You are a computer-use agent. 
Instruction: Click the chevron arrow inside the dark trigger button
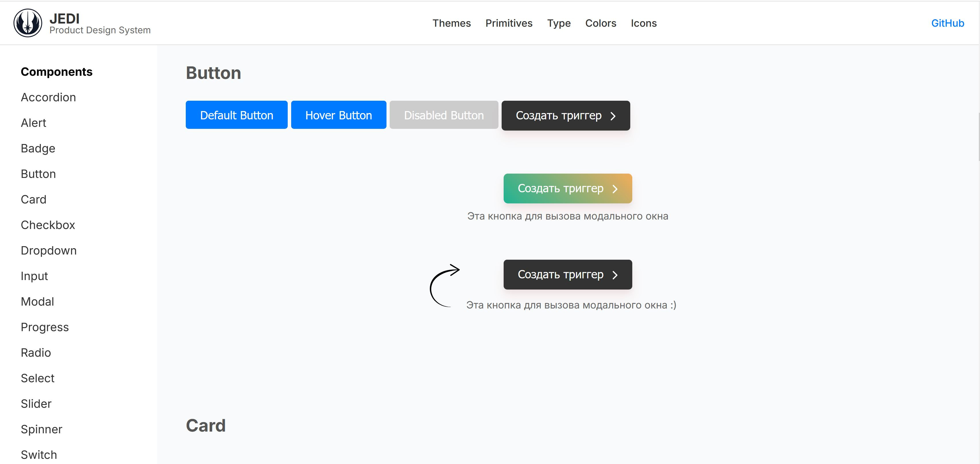pos(613,116)
